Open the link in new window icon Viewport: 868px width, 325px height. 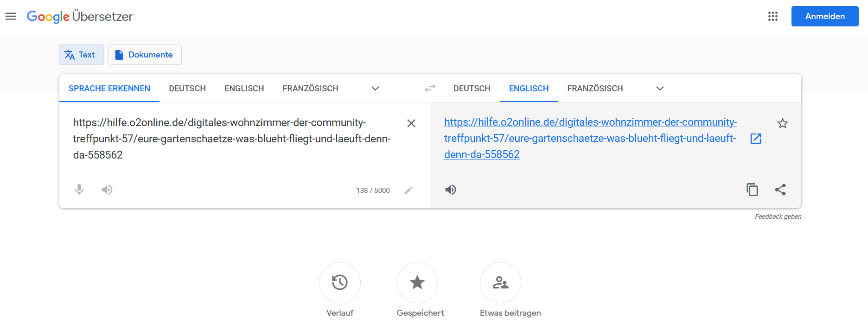coord(756,138)
